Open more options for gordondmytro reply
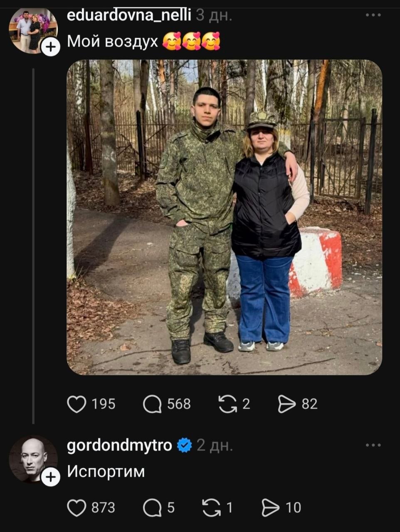Screen dimensions: 400x532 [373, 445]
